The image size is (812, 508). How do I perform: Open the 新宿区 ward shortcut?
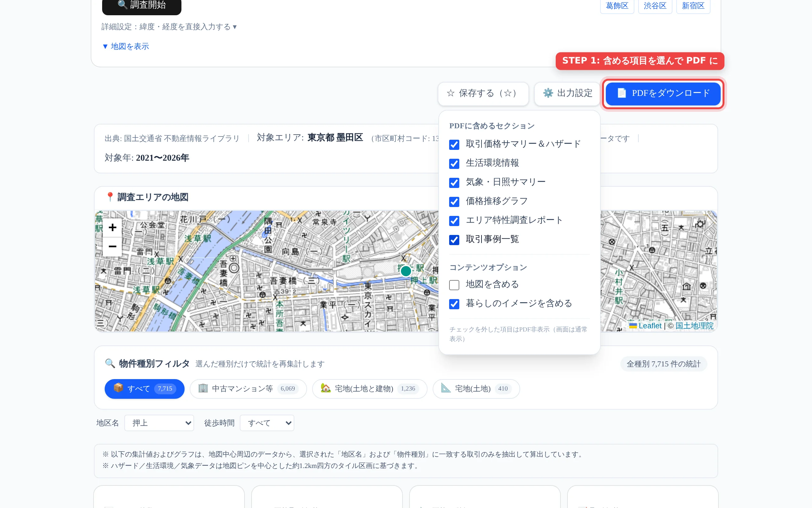coord(693,6)
